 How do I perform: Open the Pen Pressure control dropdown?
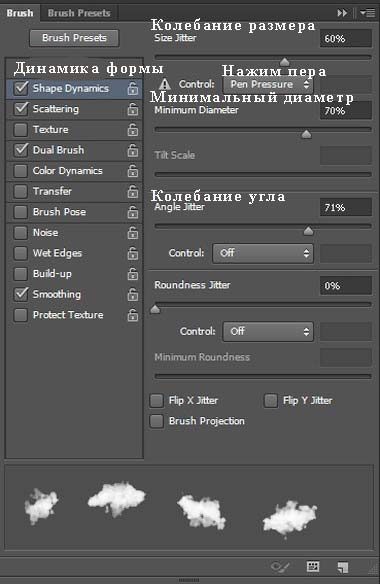268,85
